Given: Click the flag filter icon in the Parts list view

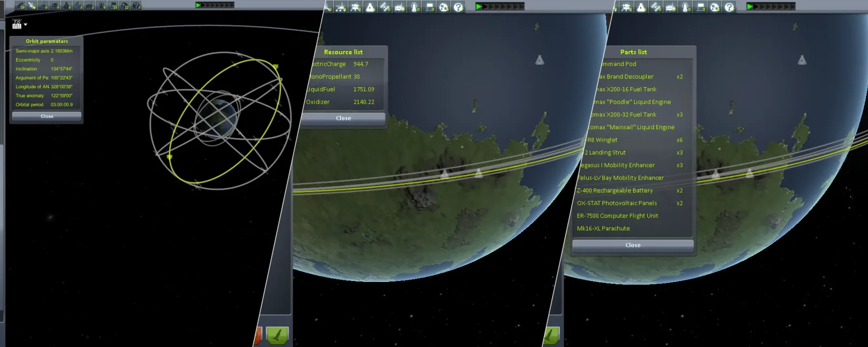Looking at the screenshot, I should point(700,7).
